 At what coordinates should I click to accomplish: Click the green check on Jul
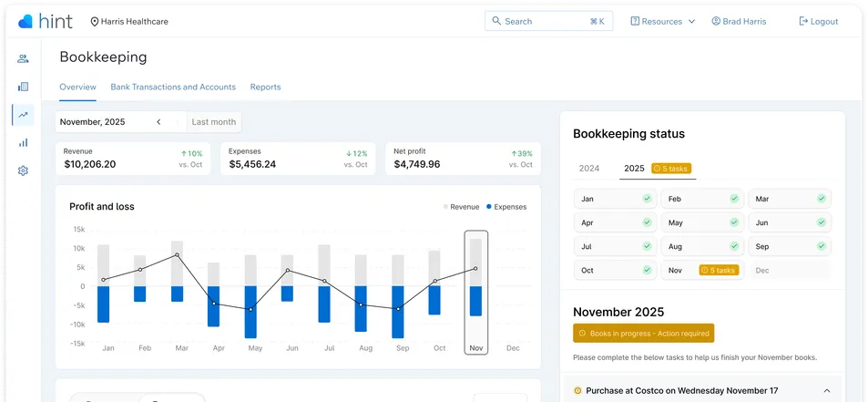[x=647, y=246]
